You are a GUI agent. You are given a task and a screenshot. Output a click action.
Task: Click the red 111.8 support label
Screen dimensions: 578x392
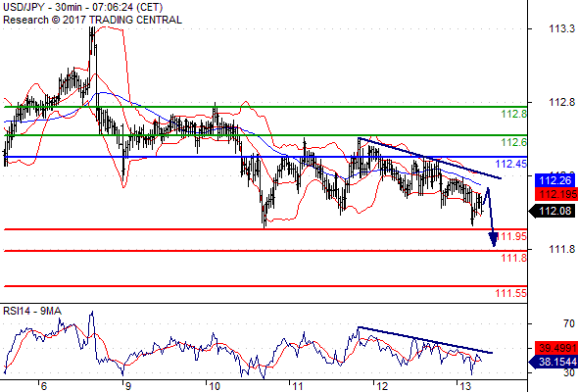click(514, 258)
